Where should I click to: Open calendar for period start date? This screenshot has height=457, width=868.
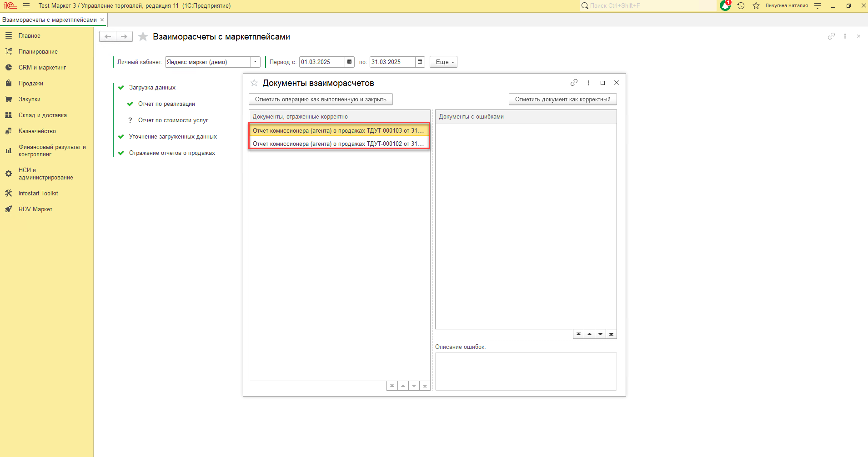[349, 62]
